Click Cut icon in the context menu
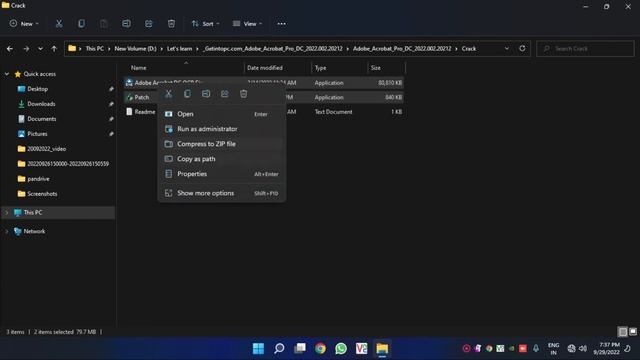The width and height of the screenshot is (640, 360). coord(169,94)
